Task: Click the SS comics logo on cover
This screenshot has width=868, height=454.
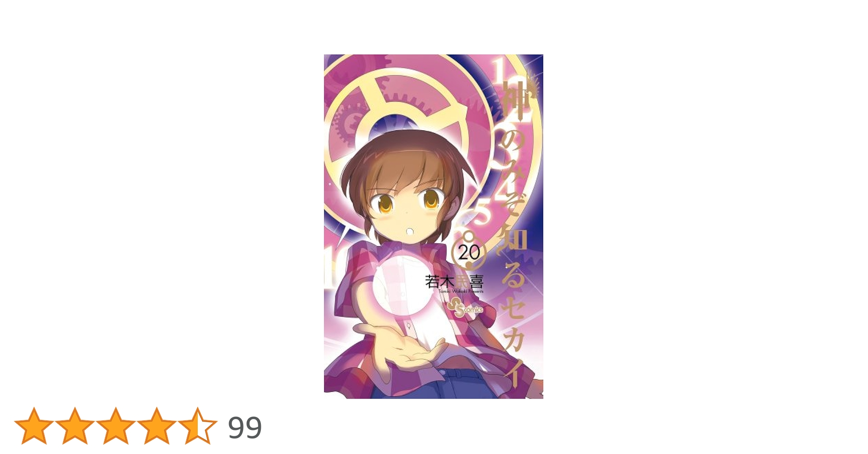Action: point(464,309)
